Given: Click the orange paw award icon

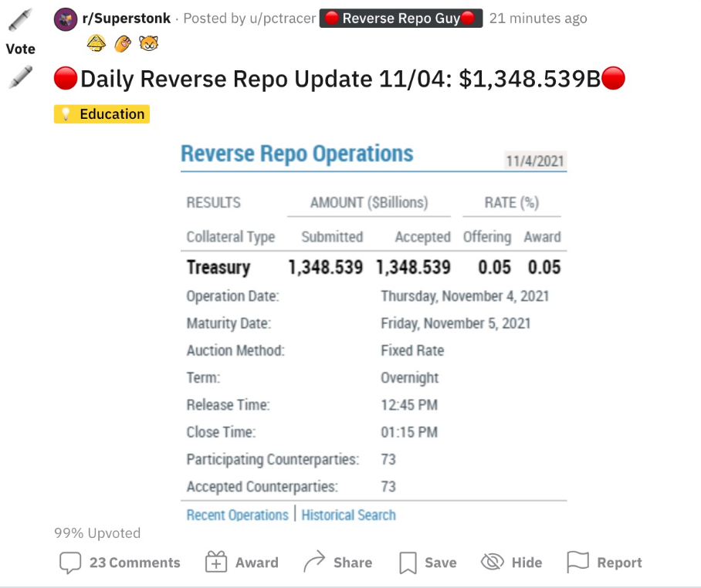Looking at the screenshot, I should point(123,44).
